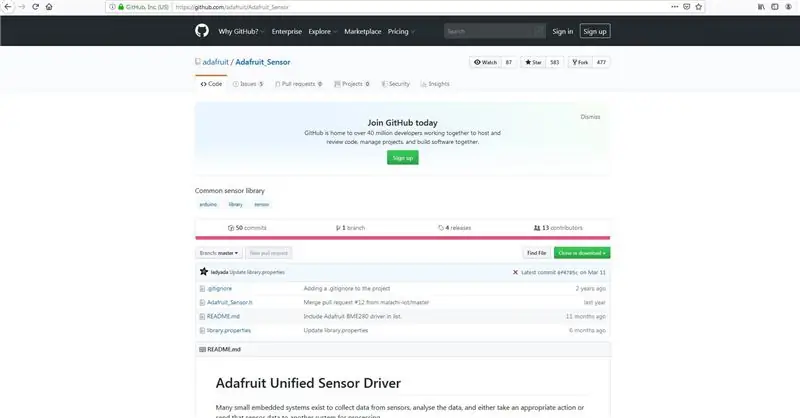Click the Fork button
800x418 pixels.
[580, 62]
